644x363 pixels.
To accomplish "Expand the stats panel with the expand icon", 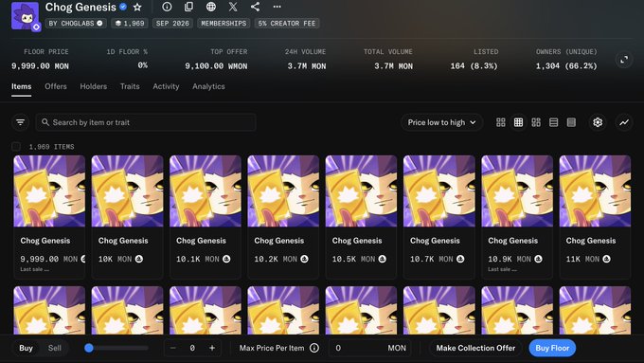I will pyautogui.click(x=624, y=60).
